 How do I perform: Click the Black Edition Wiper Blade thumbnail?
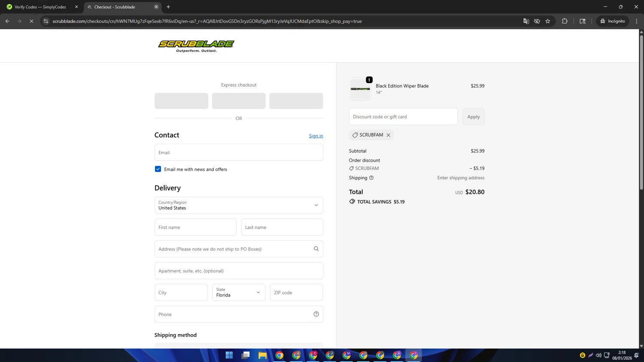360,89
